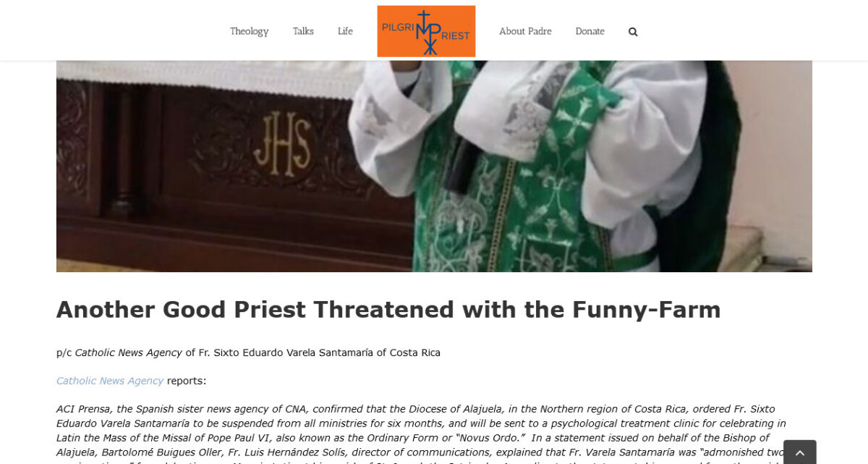This screenshot has width=868, height=464.
Task: Open the Theology menu
Action: click(x=250, y=31)
